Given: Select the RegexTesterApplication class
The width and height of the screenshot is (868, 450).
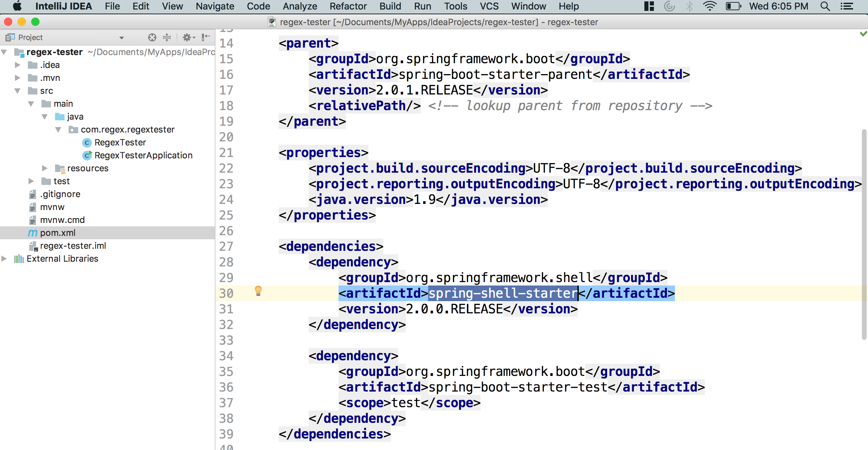Looking at the screenshot, I should [x=143, y=155].
